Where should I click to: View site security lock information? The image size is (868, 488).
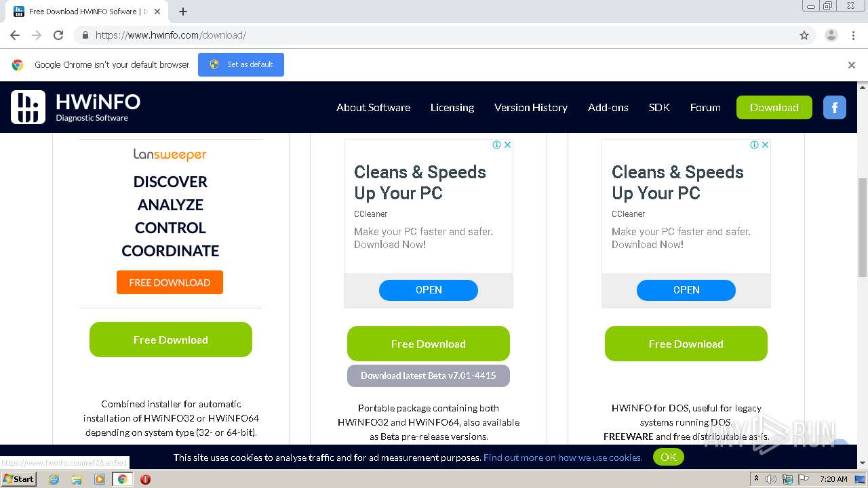(85, 35)
